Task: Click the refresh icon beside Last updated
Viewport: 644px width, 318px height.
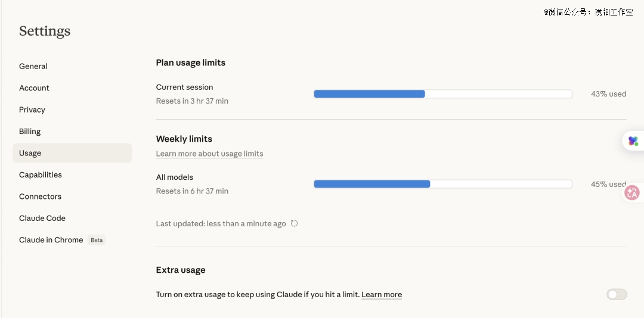Action: (294, 224)
